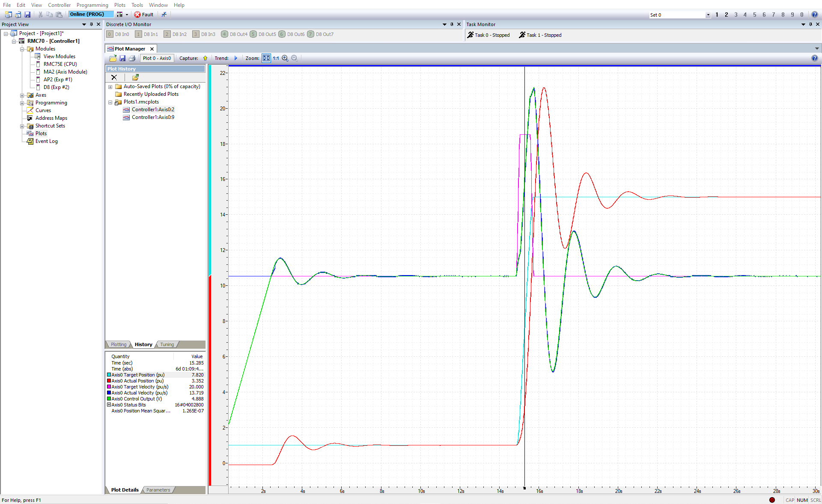The width and height of the screenshot is (822, 504).
Task: Open the Set 0 shortcut set dropdown
Action: (708, 15)
